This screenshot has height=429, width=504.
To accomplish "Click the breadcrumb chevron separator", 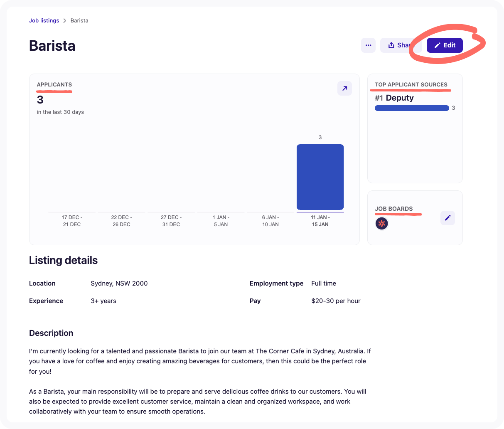I will click(x=64, y=20).
